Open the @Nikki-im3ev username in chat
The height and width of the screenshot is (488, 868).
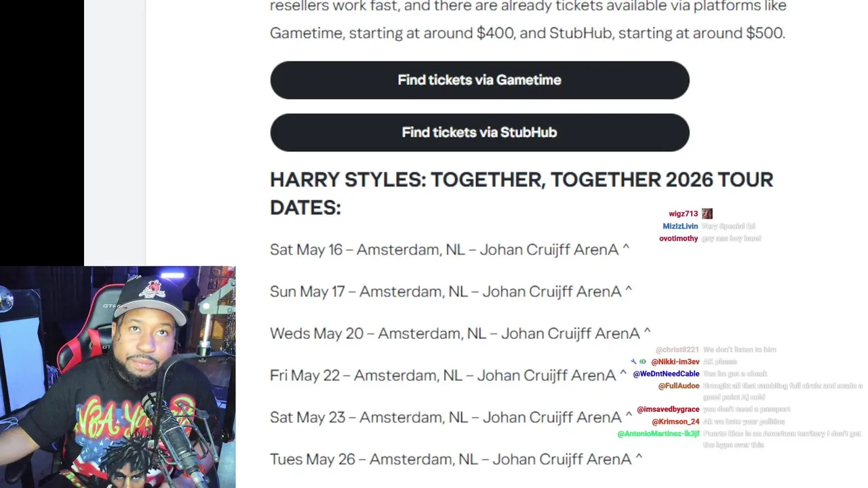675,362
